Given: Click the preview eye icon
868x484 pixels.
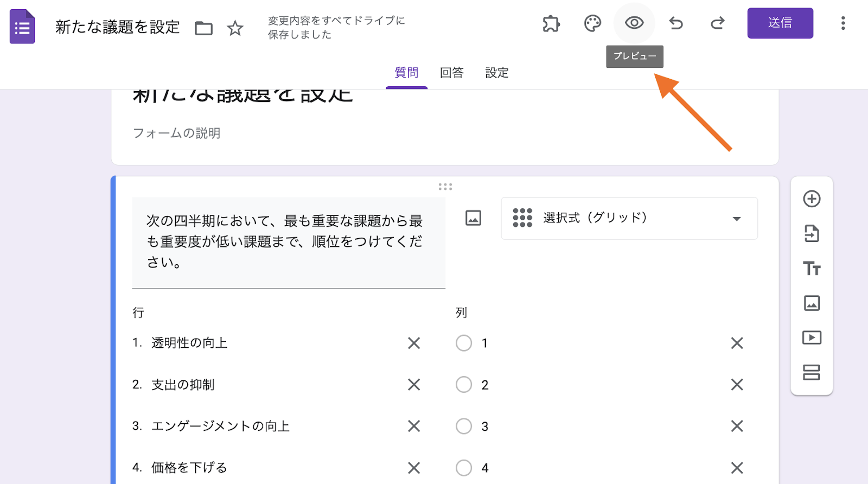Looking at the screenshot, I should (x=634, y=23).
